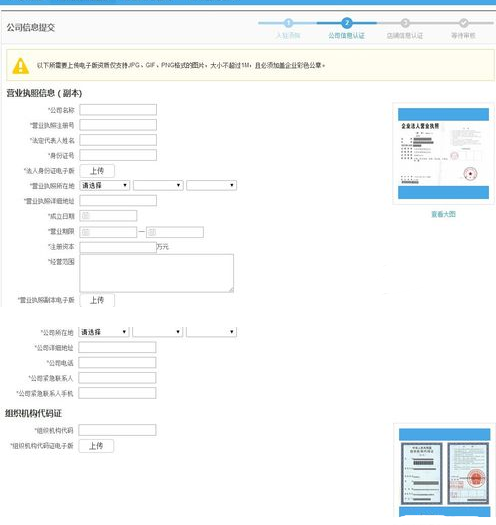Open 公司所在地 province dropdown 请选择

click(x=104, y=332)
